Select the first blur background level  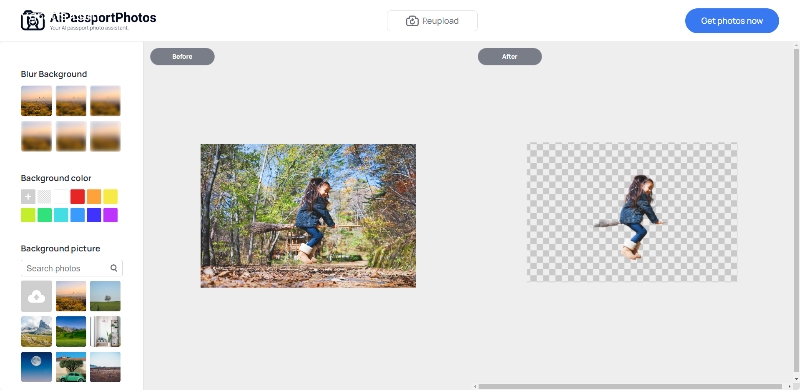tap(36, 101)
